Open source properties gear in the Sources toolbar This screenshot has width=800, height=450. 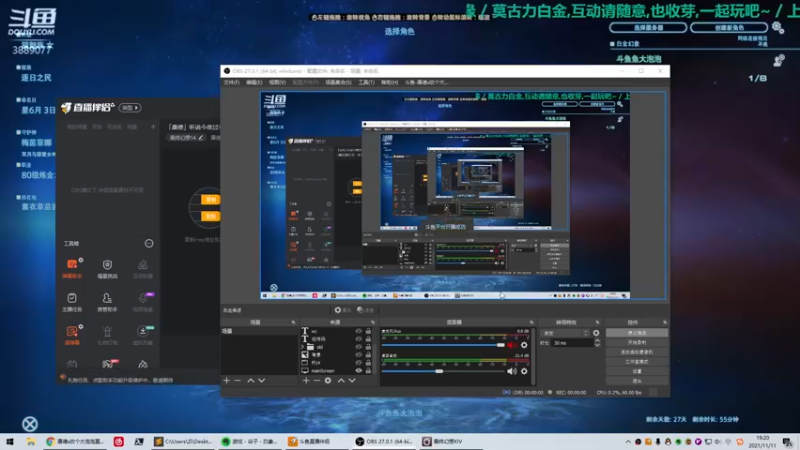[328, 381]
